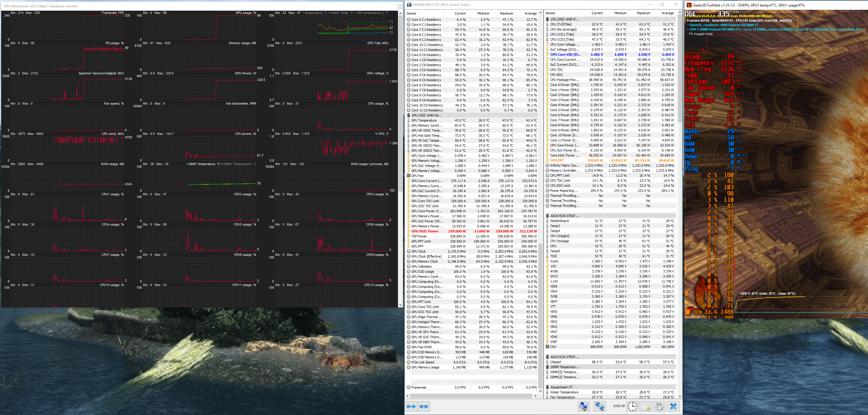Click the circle icon of Thermal Throttling first row
This screenshot has width=868, height=415.
click(547, 196)
